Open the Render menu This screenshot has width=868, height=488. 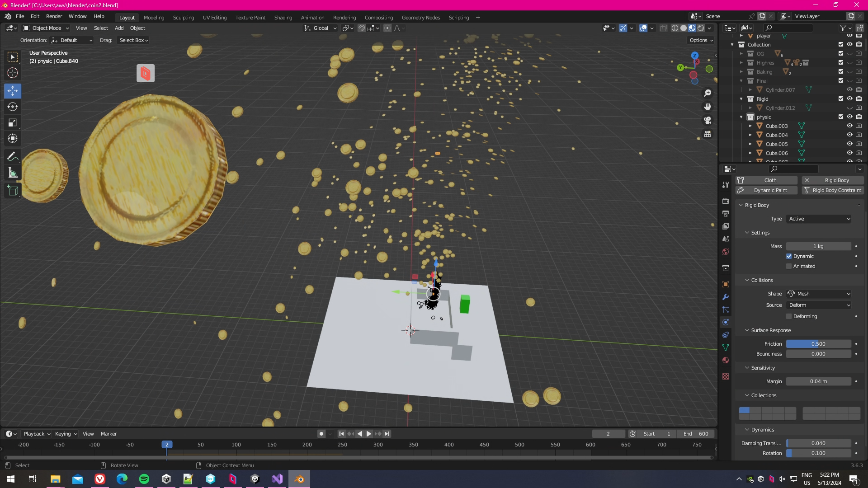tap(54, 16)
